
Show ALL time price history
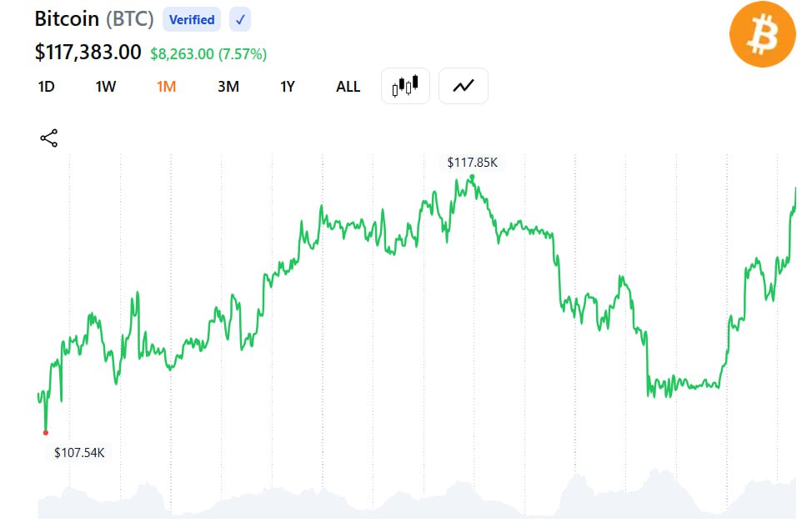(348, 87)
